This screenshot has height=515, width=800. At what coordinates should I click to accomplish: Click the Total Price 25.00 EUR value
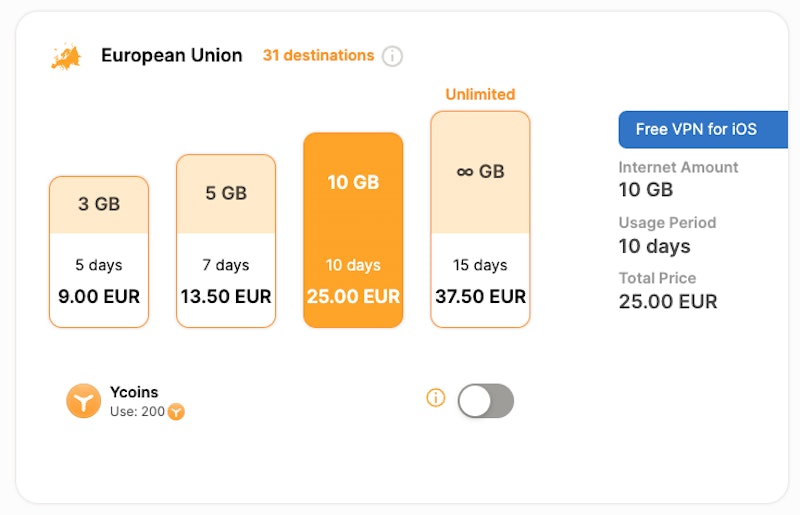668,301
